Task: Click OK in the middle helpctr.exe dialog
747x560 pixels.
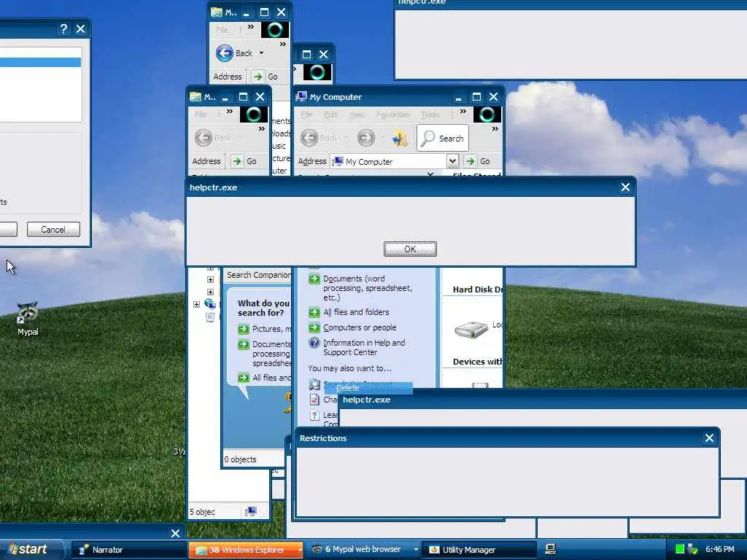Action: pyautogui.click(x=410, y=249)
